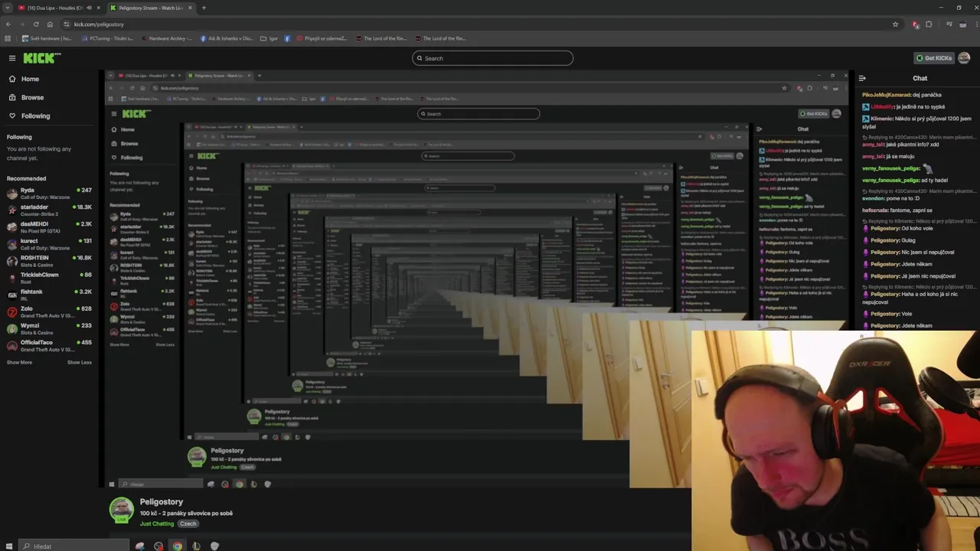
Task: Click the Hledat taskbar search box
Action: pyautogui.click(x=73, y=546)
